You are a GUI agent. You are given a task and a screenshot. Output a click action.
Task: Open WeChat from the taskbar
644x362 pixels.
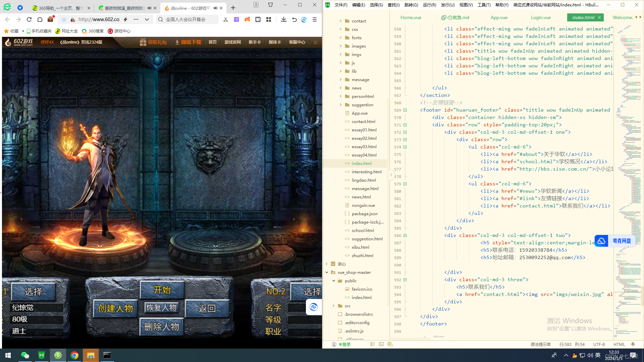pyautogui.click(x=25, y=355)
